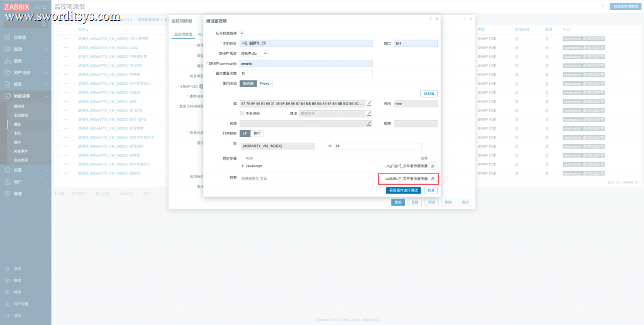Expand 报表 menu chevron

pos(46,84)
